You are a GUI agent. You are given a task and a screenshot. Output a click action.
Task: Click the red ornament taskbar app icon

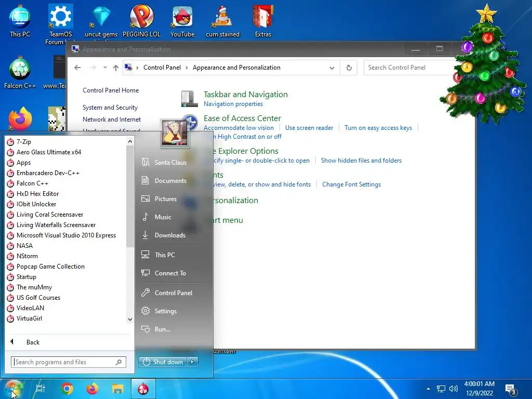pyautogui.click(x=143, y=389)
